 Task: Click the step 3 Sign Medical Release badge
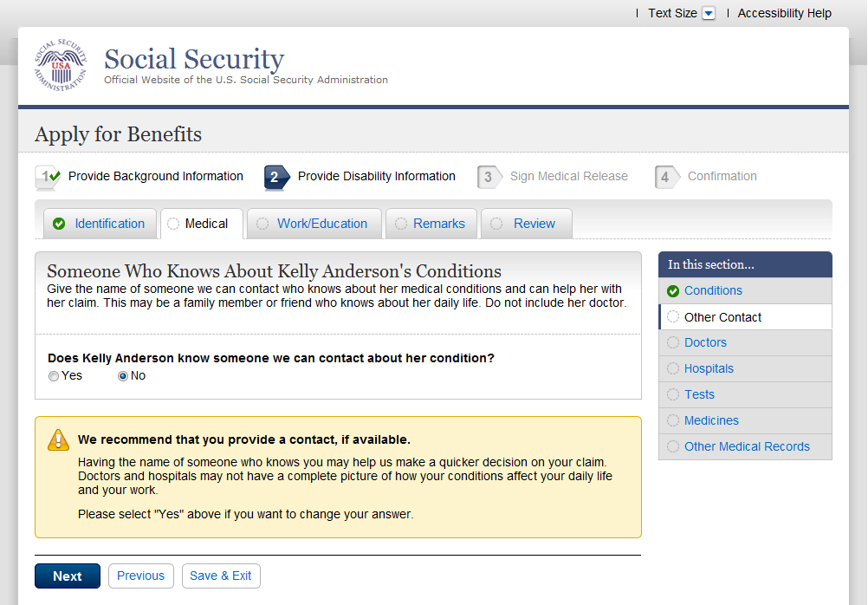click(489, 177)
